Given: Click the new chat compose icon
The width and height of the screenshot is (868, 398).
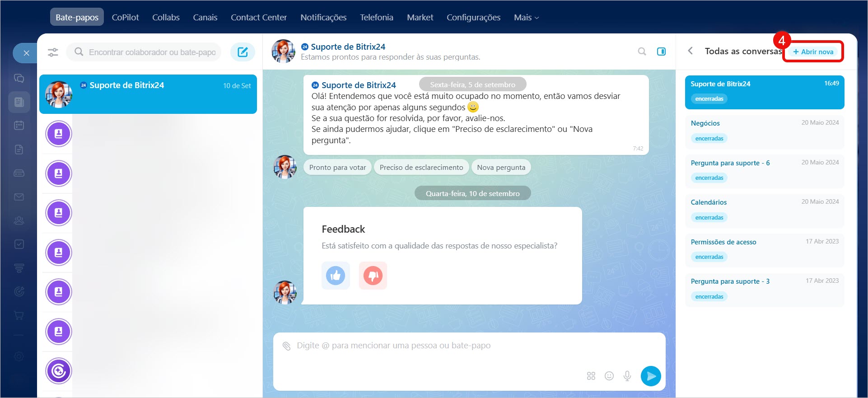Looking at the screenshot, I should click(x=243, y=52).
